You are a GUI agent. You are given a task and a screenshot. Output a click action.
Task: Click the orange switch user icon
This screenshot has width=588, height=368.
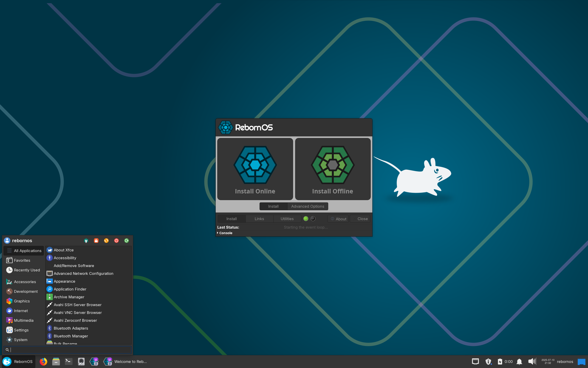coord(106,241)
